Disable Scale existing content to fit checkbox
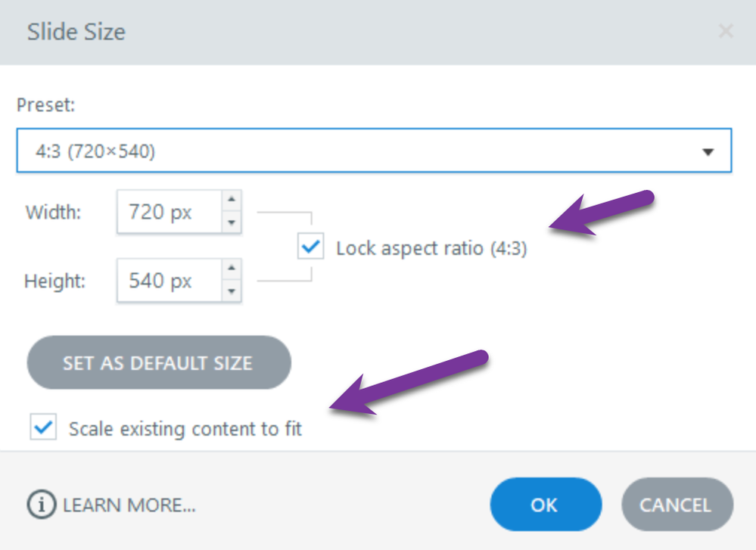This screenshot has height=550, width=756. point(43,428)
